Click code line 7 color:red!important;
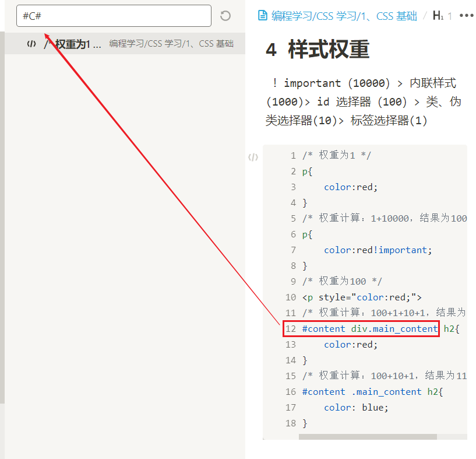The image size is (476, 459). pos(378,250)
